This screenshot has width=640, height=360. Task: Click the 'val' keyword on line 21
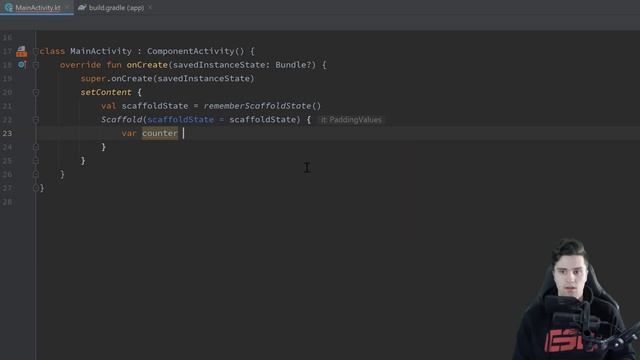coord(109,106)
